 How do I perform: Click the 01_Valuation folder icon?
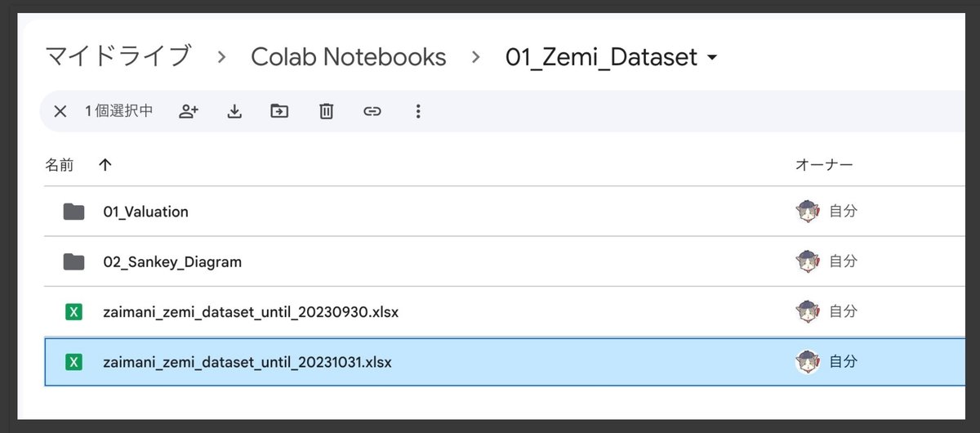coord(73,212)
